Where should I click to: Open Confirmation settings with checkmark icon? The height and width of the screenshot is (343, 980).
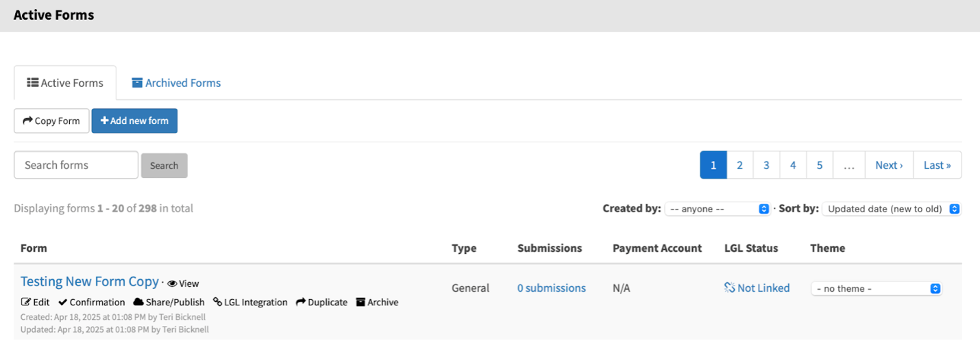point(63,302)
